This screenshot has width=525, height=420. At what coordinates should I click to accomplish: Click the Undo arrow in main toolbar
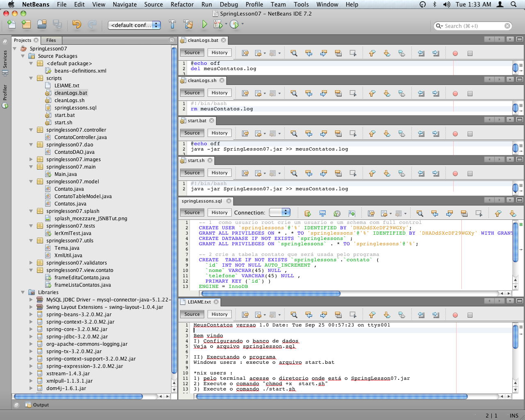click(77, 25)
